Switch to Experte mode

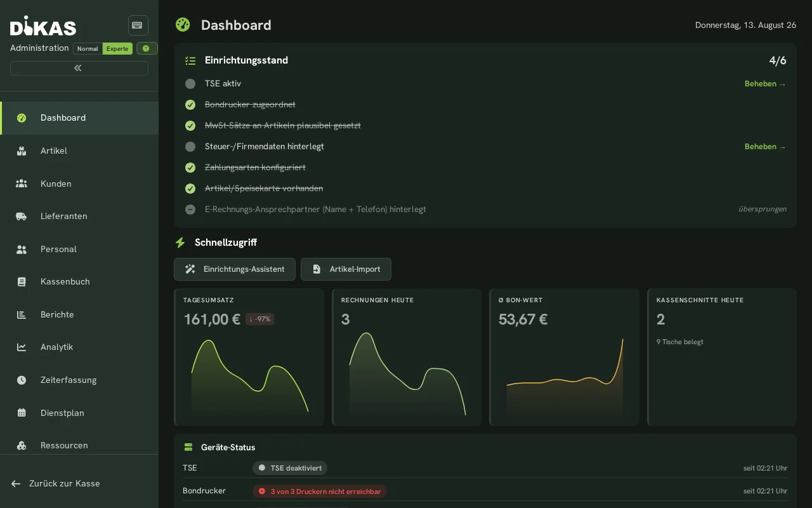point(117,48)
